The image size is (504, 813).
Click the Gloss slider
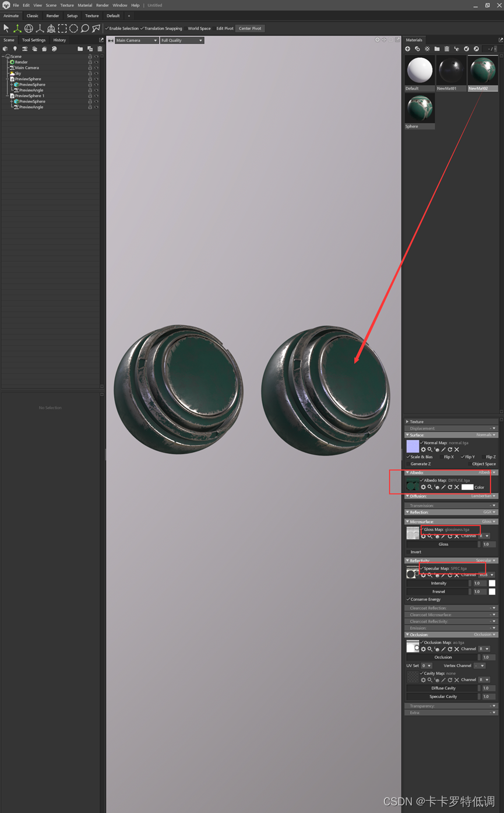pos(443,544)
